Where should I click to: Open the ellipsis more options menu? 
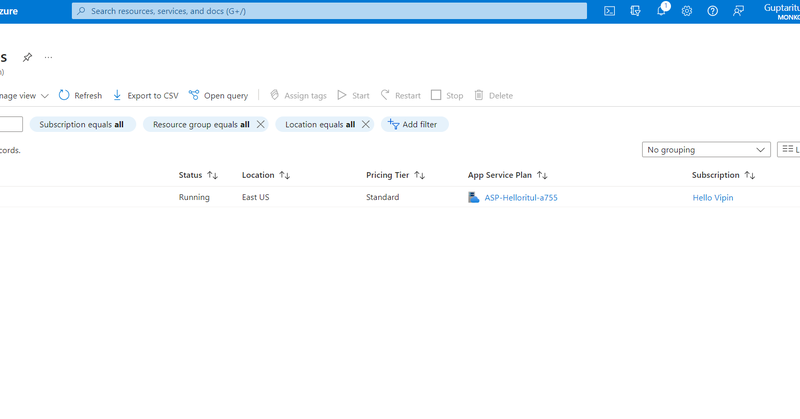point(48,57)
